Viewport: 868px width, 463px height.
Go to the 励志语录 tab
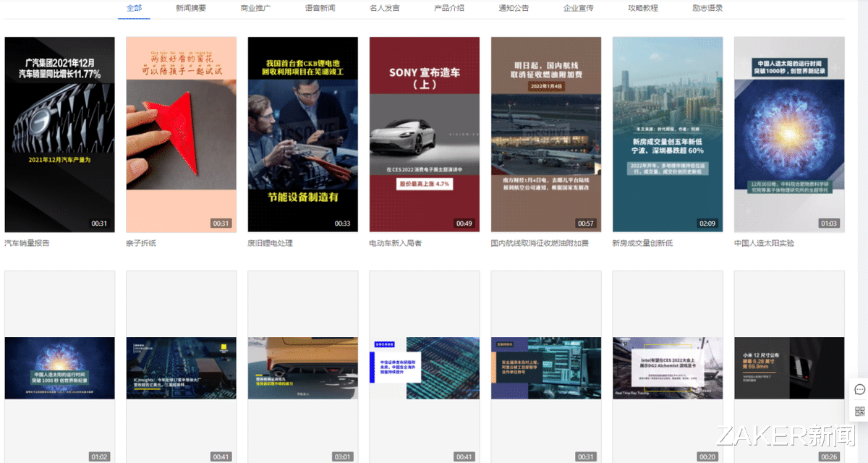(707, 8)
